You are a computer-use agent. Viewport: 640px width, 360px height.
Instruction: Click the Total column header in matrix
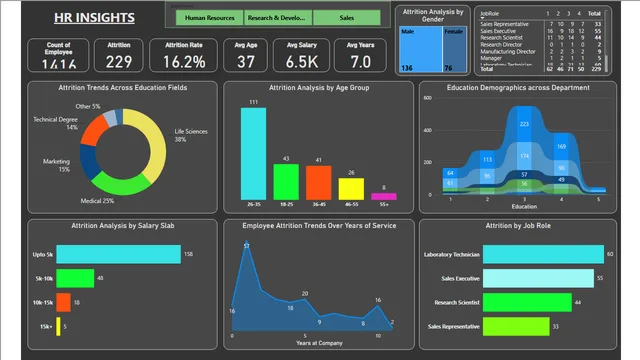(594, 13)
